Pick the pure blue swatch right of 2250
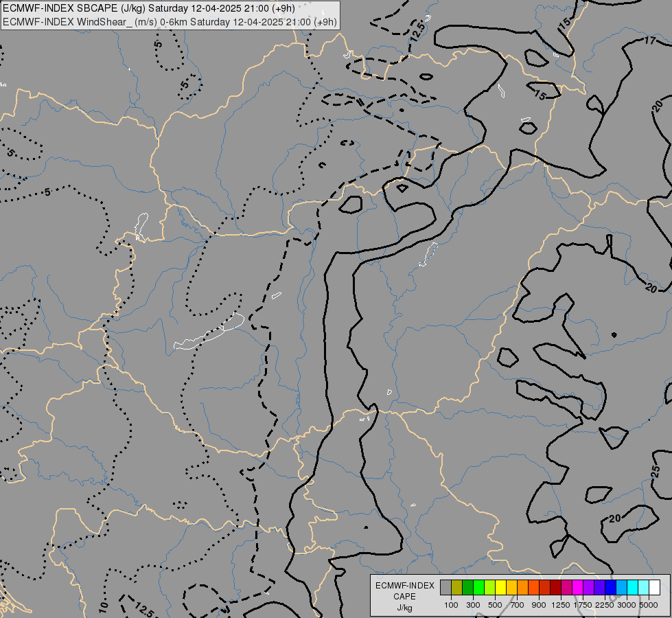The height and width of the screenshot is (618, 672). (x=610, y=588)
